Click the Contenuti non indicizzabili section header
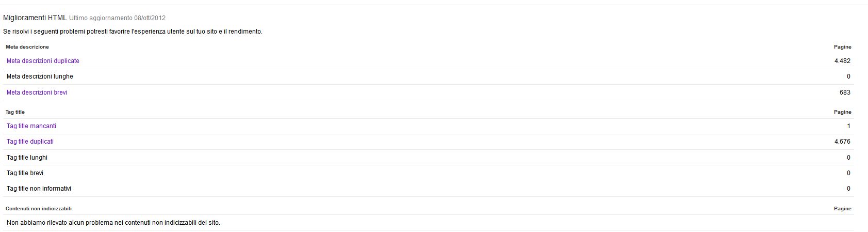Viewport: 868px width, 232px height. tap(39, 209)
